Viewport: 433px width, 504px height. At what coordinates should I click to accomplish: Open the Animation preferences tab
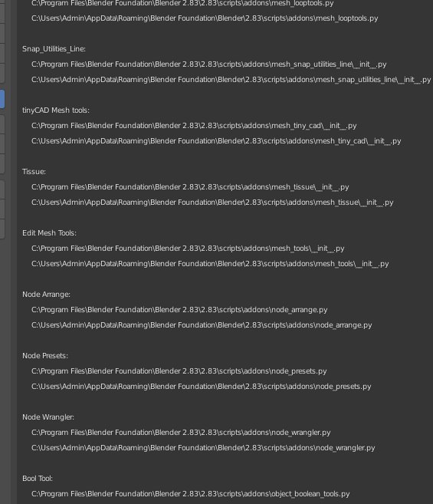tap(2, 74)
